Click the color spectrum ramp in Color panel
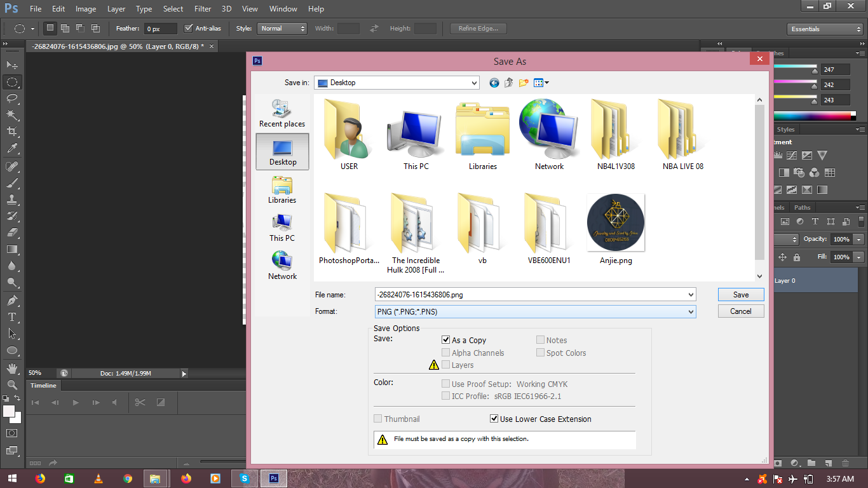Screen dimensions: 868x488 [815, 116]
